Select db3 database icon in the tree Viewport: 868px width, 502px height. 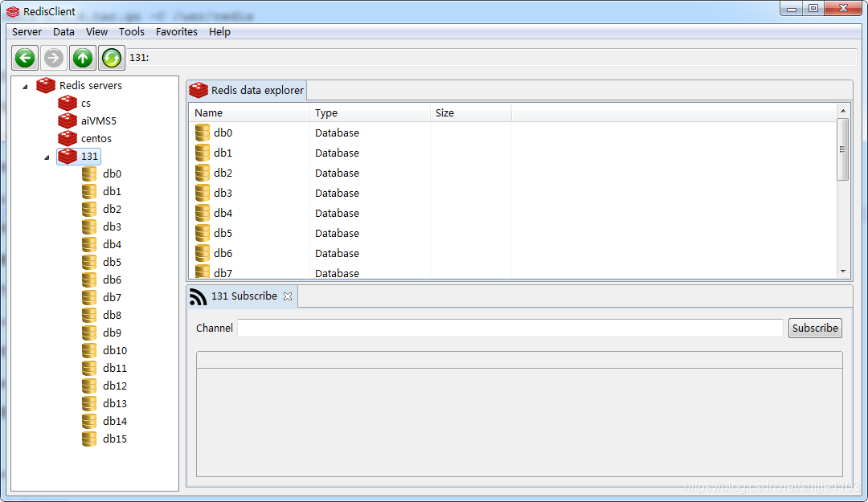(89, 227)
